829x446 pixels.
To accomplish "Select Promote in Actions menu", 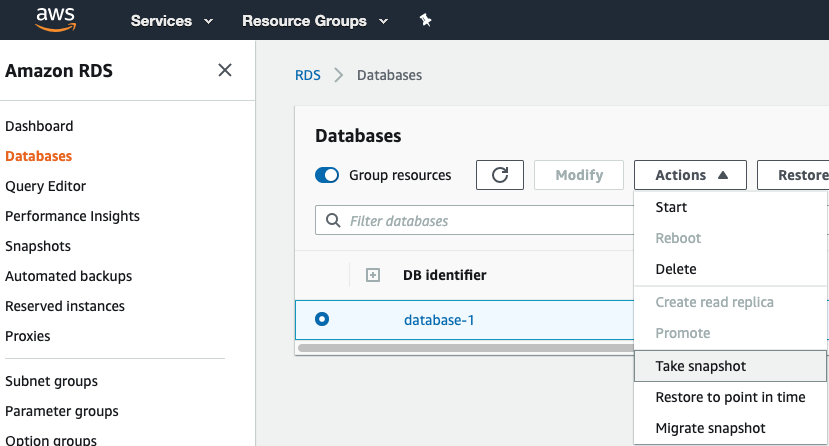I will tap(730, 333).
